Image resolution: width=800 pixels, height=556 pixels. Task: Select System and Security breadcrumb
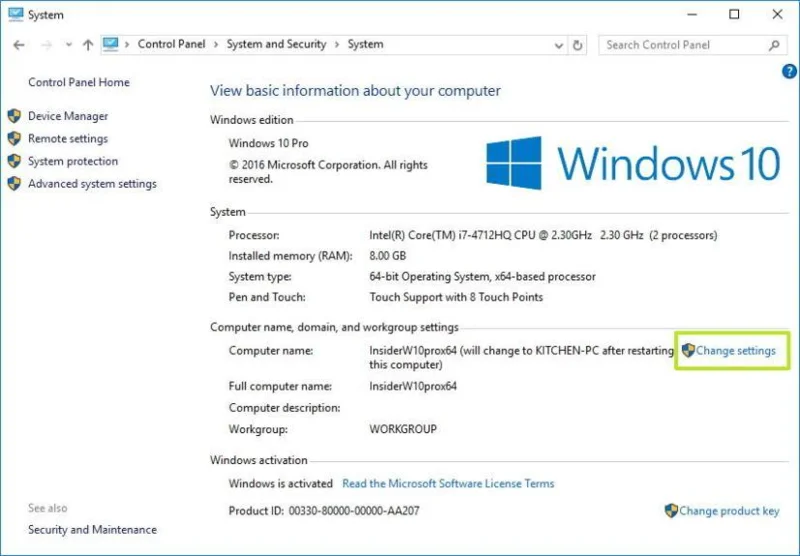pyautogui.click(x=276, y=44)
